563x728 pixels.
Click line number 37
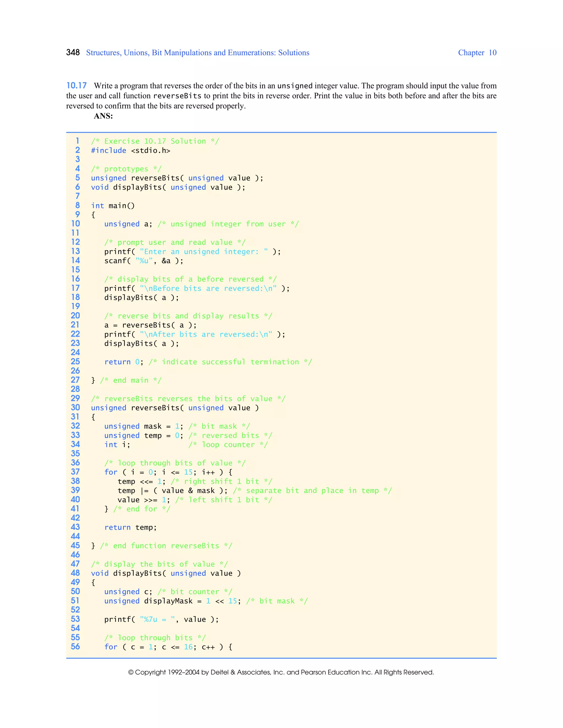[x=75, y=472]
